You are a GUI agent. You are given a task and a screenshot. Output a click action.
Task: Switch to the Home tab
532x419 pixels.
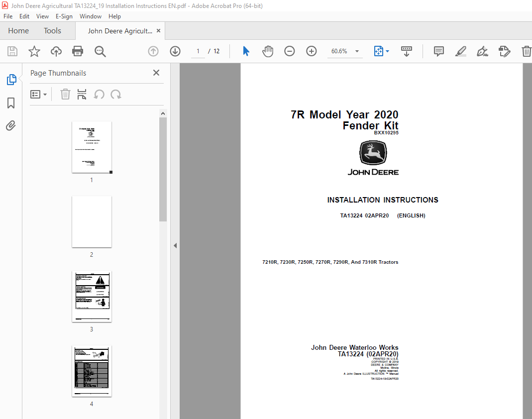(18, 30)
